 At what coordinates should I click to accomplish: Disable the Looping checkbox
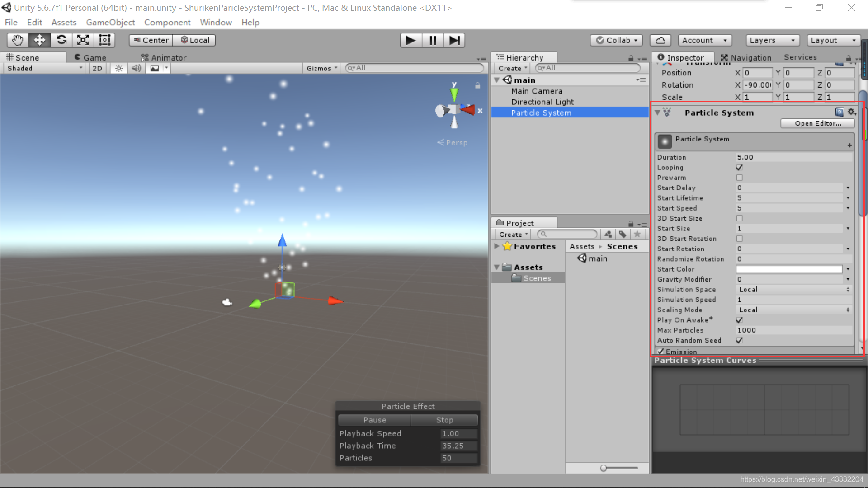740,168
